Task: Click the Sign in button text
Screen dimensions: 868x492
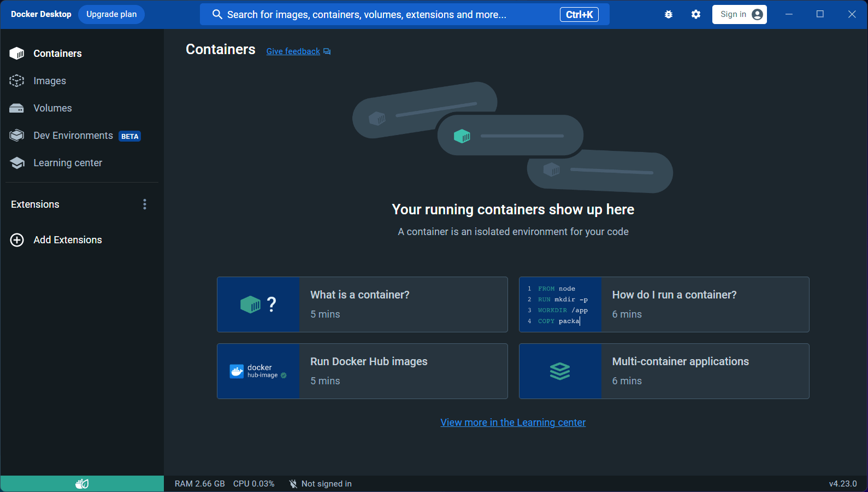Action: [733, 15]
